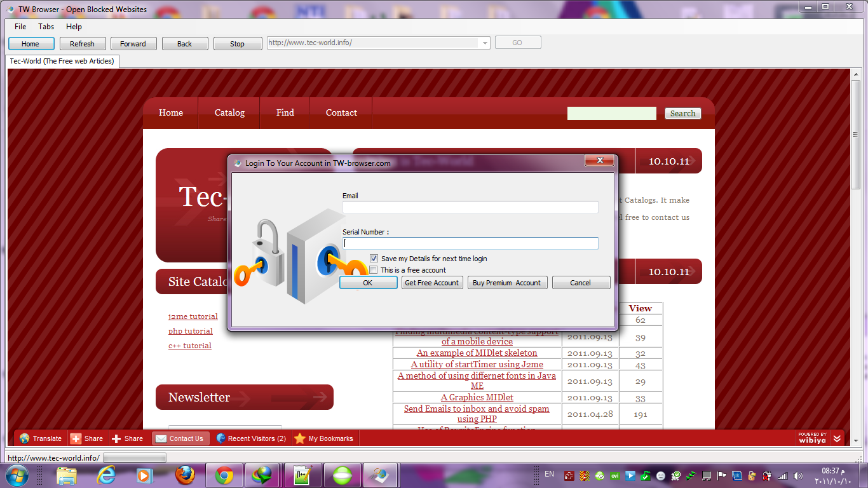Click the site Search button
The image size is (868, 488).
click(683, 113)
